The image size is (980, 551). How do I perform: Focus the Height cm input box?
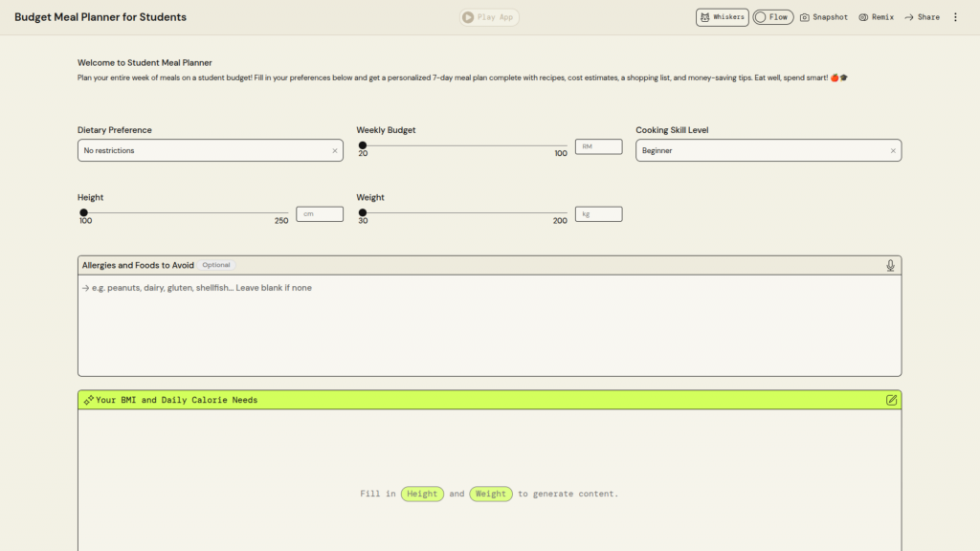(320, 214)
